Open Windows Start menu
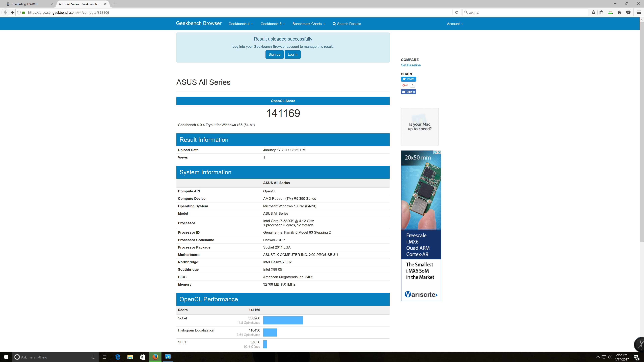Screen dimensions: 644x362 (6, 357)
